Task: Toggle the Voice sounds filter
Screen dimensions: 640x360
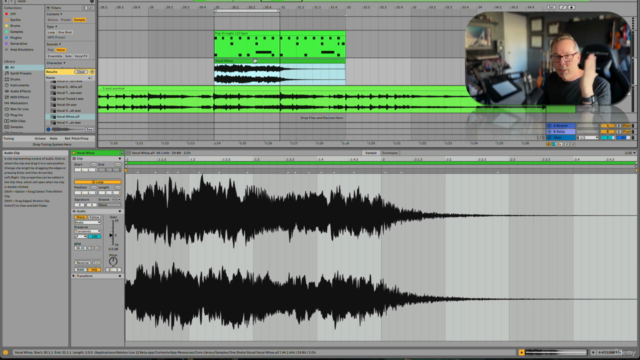Action: (60, 50)
